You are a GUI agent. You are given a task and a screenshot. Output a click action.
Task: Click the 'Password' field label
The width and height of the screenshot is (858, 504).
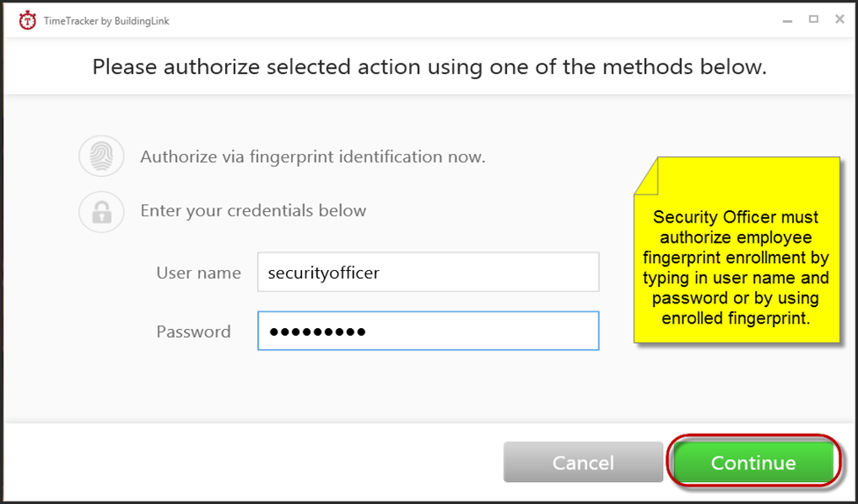(194, 332)
